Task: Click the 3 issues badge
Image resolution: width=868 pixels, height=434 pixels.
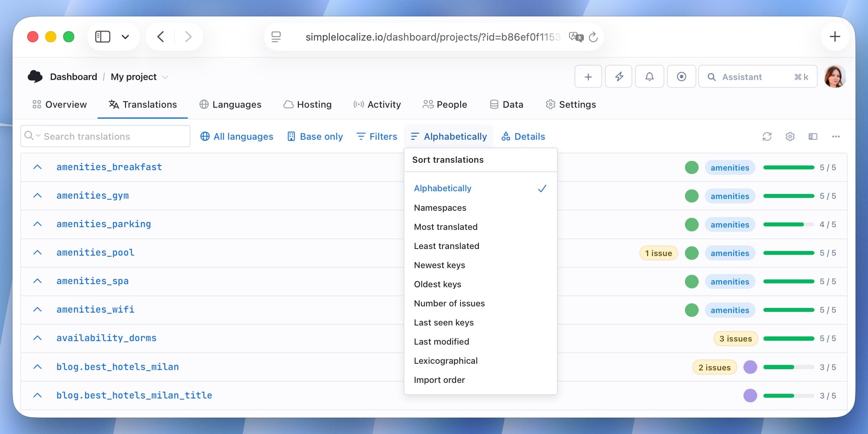Action: pyautogui.click(x=736, y=339)
